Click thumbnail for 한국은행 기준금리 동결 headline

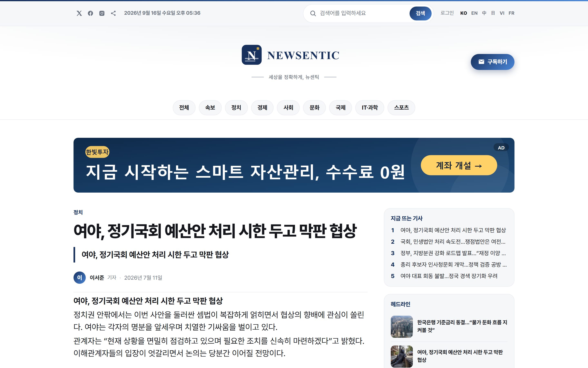(x=402, y=327)
